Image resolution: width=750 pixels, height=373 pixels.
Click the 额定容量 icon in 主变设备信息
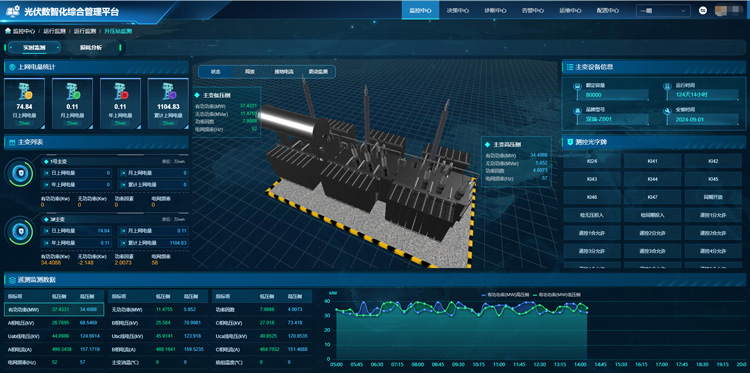tap(577, 86)
